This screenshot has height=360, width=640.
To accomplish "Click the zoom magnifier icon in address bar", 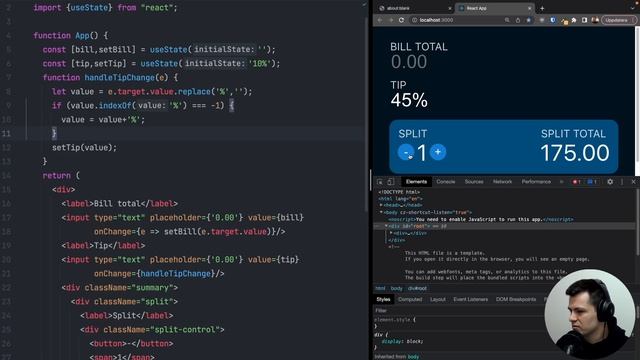I will [507, 20].
